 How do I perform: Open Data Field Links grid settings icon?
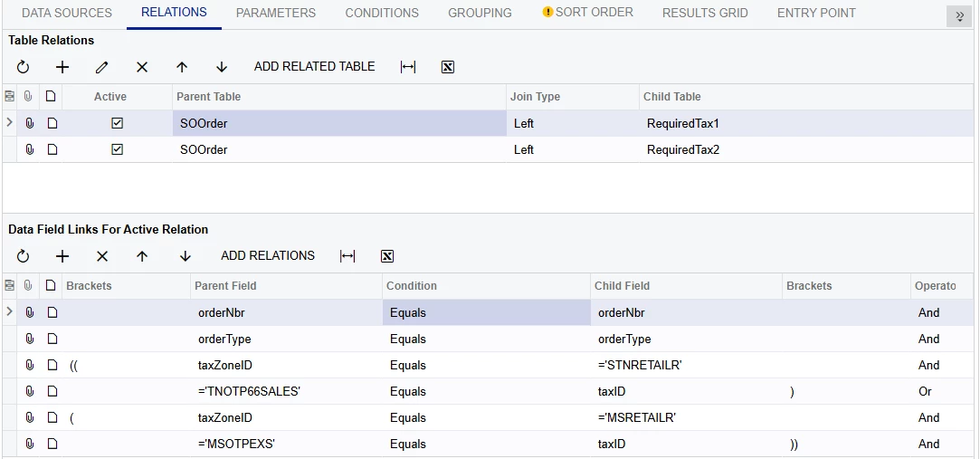tap(9, 285)
